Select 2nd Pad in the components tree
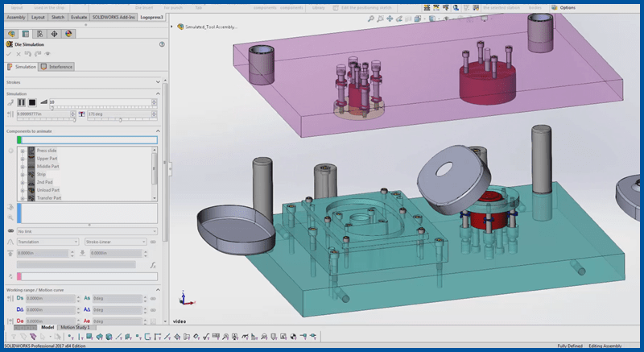 coord(44,182)
